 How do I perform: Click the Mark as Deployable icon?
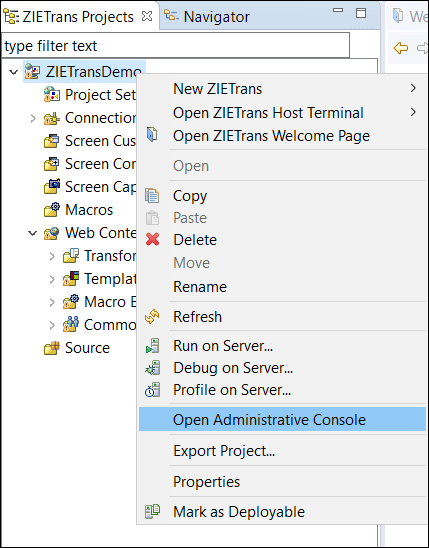pos(152,511)
